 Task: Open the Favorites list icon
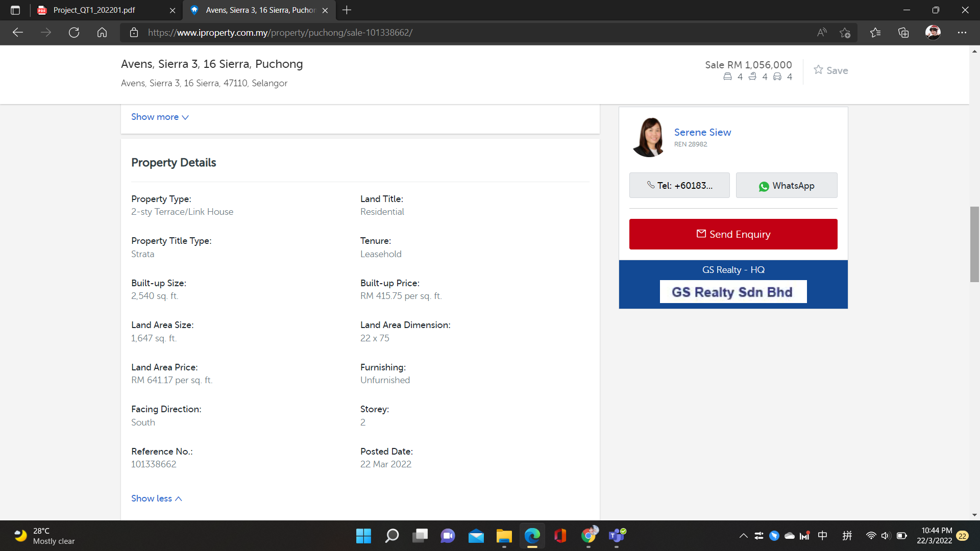click(875, 33)
